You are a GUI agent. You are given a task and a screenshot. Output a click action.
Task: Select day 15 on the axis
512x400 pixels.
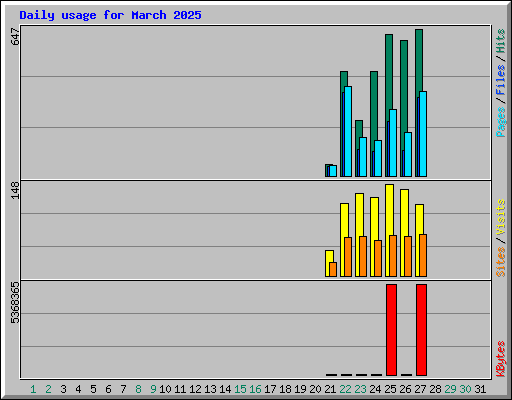[240, 389]
